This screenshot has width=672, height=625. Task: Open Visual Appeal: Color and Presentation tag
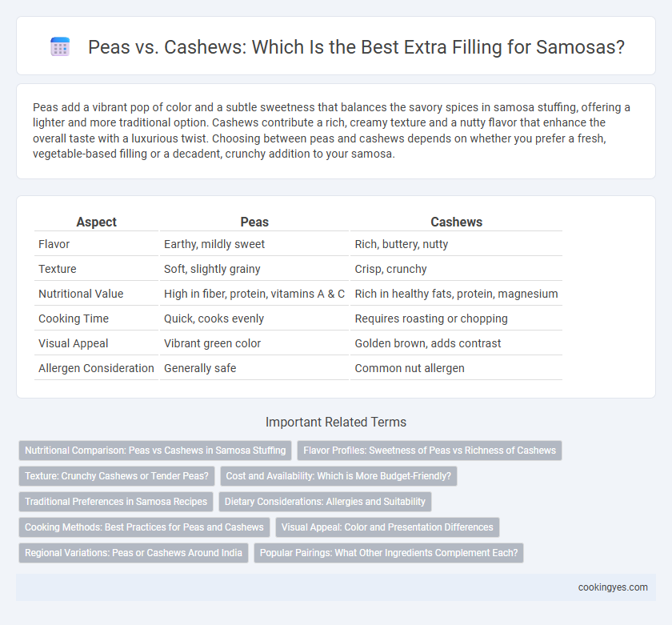click(x=387, y=527)
